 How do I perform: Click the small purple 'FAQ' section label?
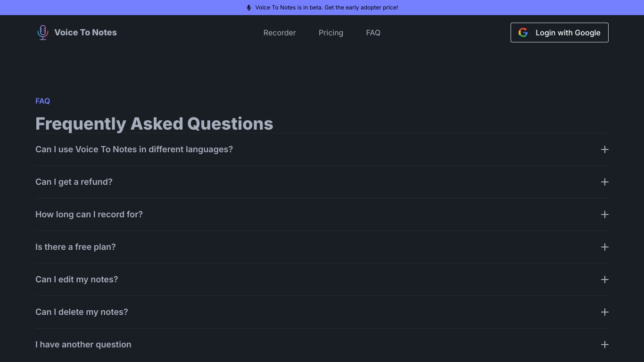[42, 101]
